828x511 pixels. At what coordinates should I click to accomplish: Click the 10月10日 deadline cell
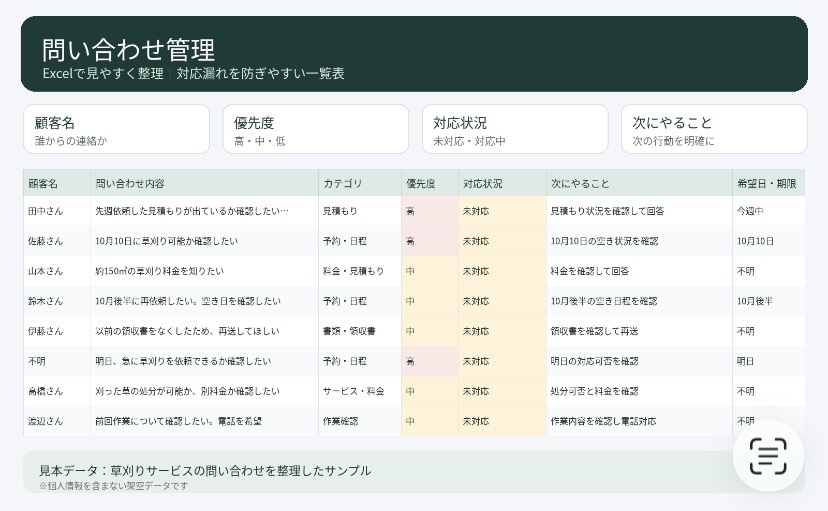769,241
